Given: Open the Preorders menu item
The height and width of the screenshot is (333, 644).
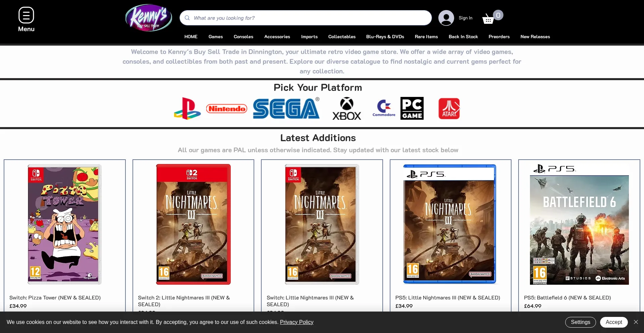Looking at the screenshot, I should 499,37.
